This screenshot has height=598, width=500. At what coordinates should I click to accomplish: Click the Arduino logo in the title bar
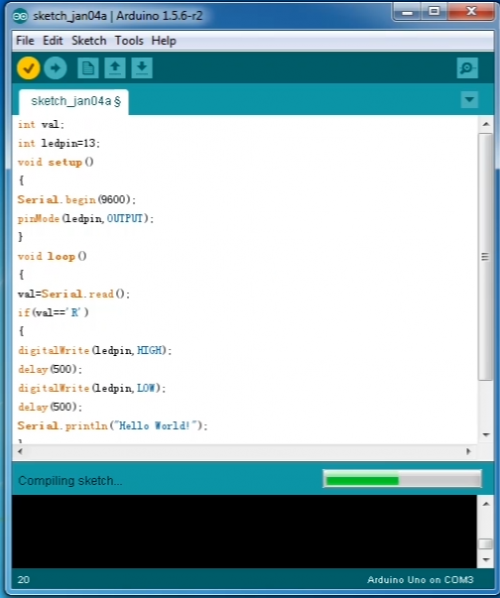20,16
